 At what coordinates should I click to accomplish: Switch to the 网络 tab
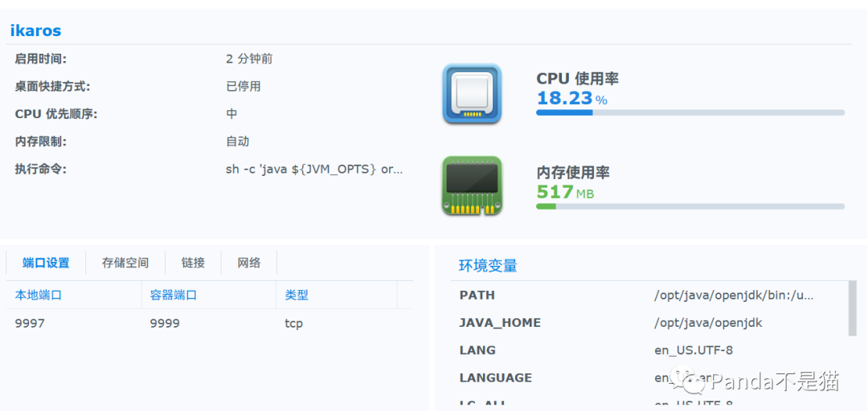tap(249, 263)
